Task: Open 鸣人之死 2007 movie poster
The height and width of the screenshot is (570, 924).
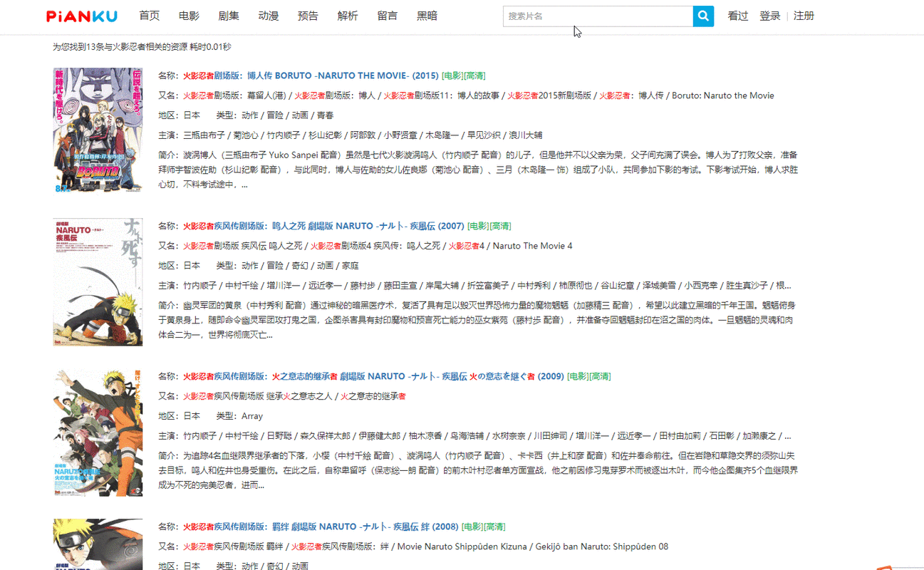Action: tap(98, 282)
